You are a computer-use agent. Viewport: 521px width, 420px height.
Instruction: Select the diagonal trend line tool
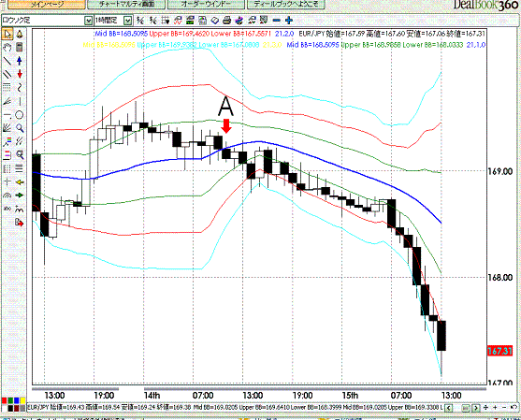pyautogui.click(x=7, y=61)
